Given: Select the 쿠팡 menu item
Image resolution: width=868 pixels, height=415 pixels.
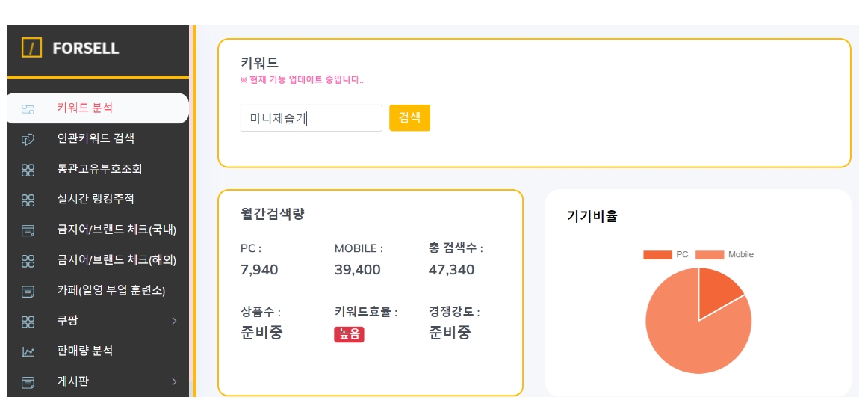Looking at the screenshot, I should 68,321.
